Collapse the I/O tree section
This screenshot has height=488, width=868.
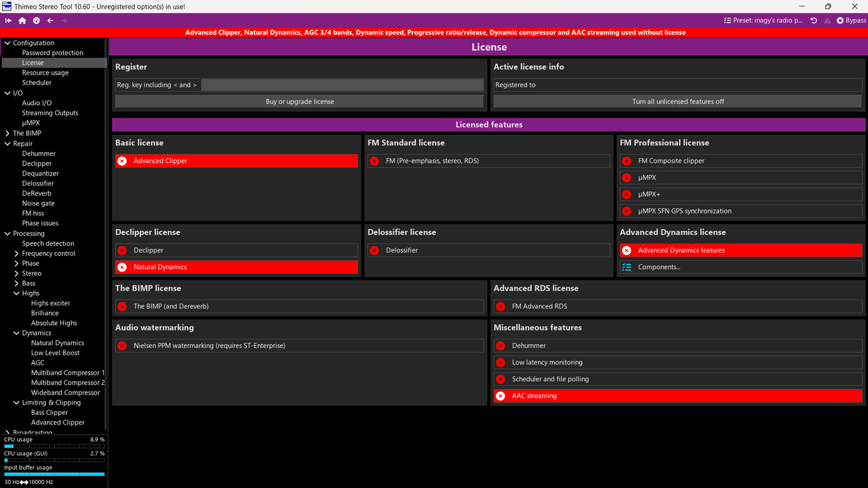[x=7, y=93]
